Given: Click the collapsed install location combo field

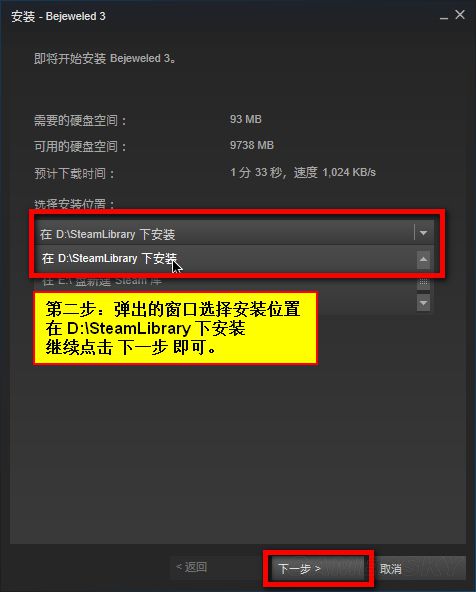Looking at the screenshot, I should (x=234, y=233).
